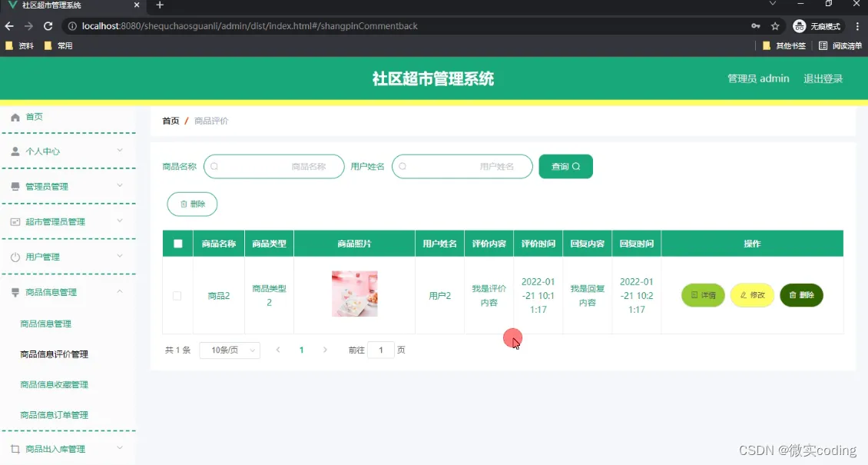Open the 阅读清单 reading list
The width and height of the screenshot is (868, 465).
point(840,46)
